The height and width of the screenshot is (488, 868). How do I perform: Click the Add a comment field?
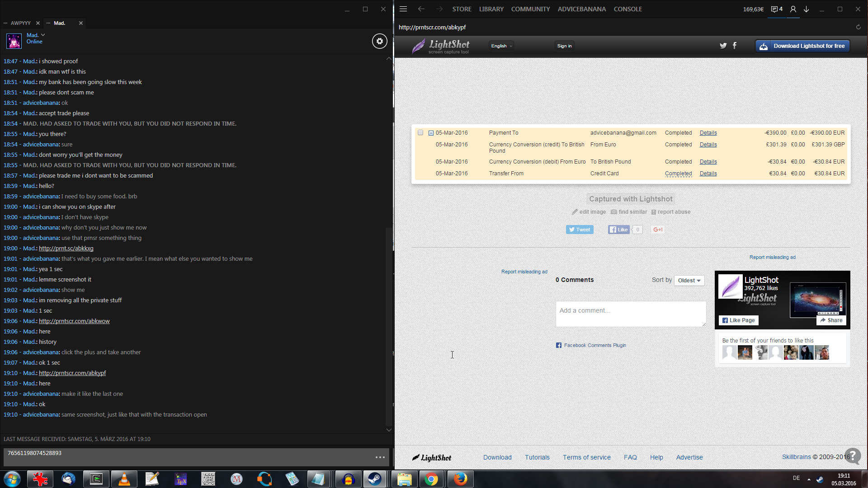(631, 314)
